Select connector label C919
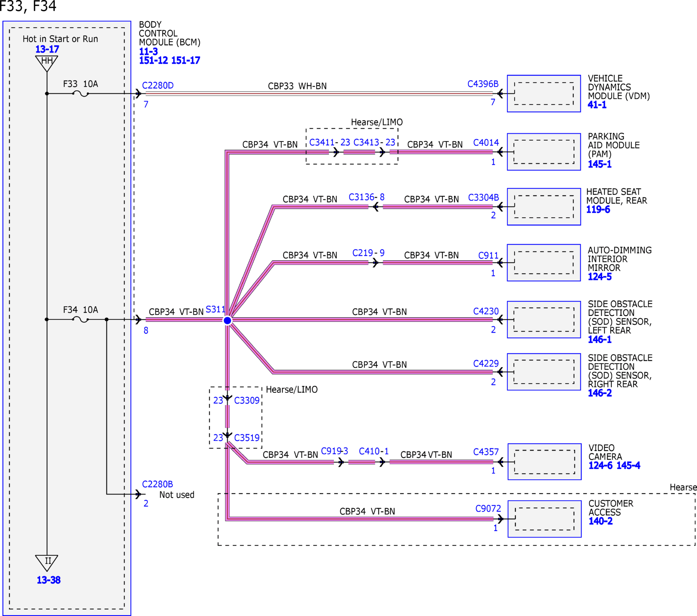The height and width of the screenshot is (616, 697). pyautogui.click(x=331, y=451)
